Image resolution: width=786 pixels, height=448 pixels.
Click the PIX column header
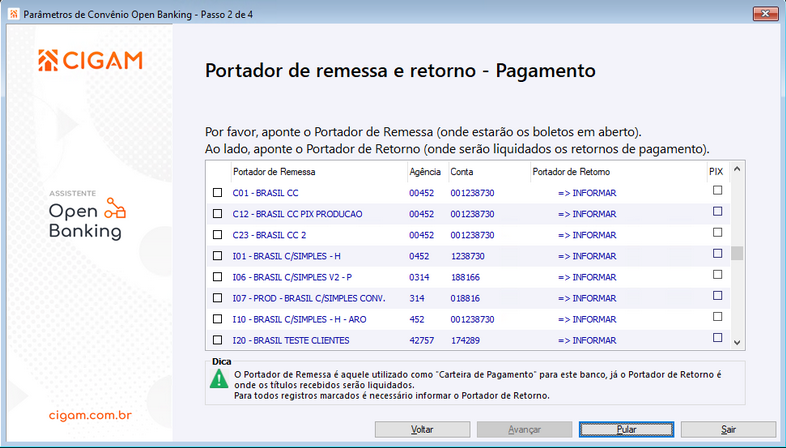(x=716, y=172)
